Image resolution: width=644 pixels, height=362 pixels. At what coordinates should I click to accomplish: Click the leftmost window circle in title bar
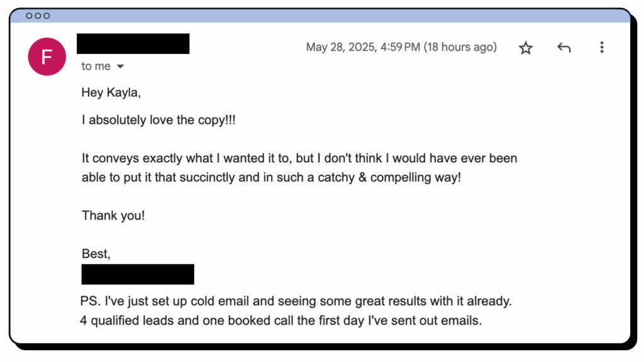click(29, 16)
